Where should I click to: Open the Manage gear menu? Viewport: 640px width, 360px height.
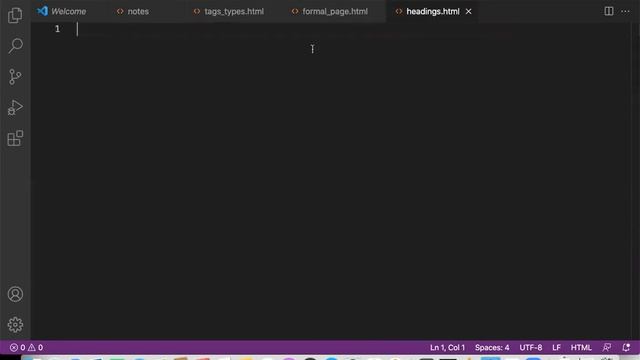coord(15,325)
